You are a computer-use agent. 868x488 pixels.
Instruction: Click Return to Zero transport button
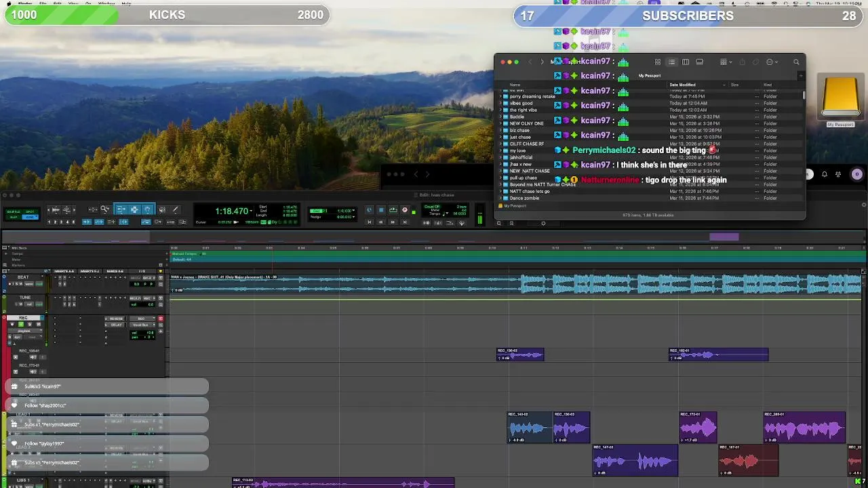click(369, 222)
